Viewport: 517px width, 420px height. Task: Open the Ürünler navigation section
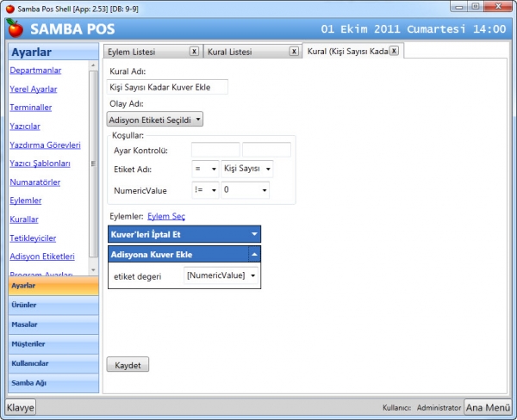53,305
